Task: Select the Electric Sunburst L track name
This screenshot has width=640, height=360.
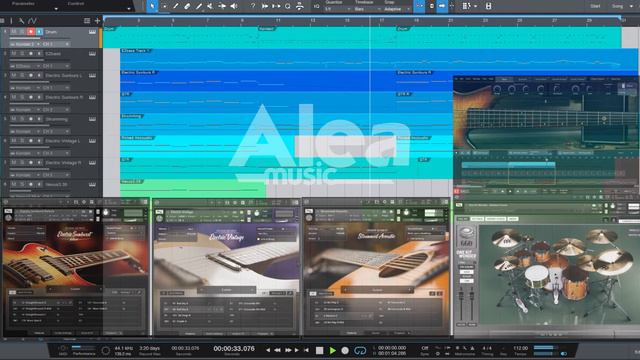Action: point(63,76)
